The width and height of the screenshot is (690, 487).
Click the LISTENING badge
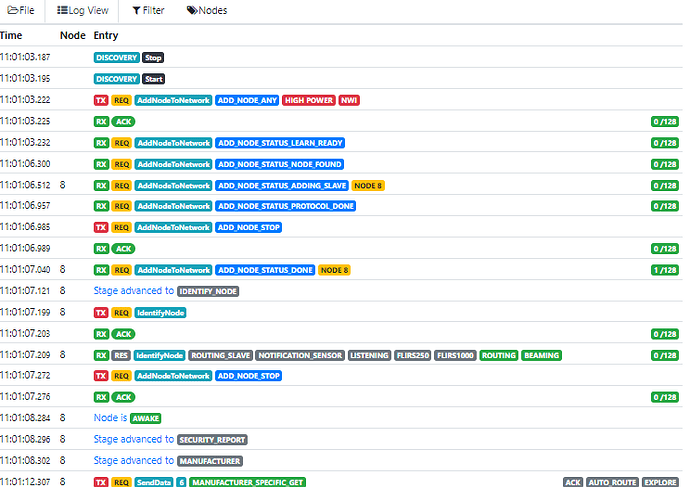tap(369, 355)
